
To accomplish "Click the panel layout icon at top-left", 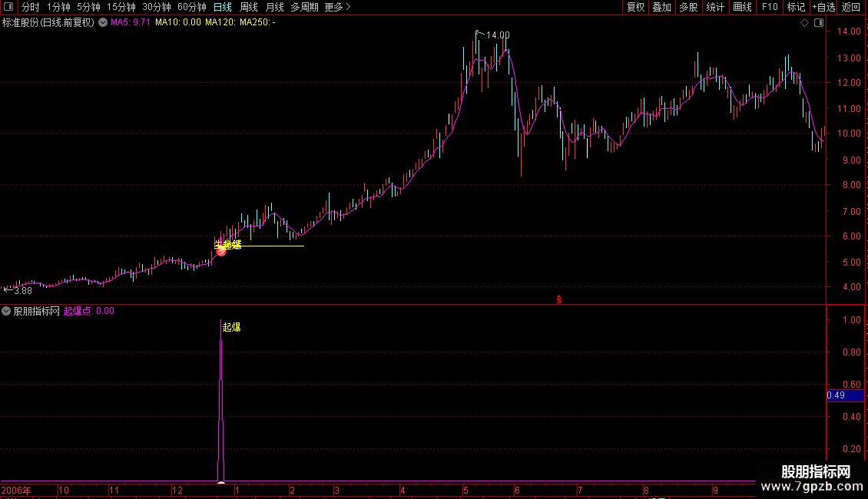I will point(8,7).
